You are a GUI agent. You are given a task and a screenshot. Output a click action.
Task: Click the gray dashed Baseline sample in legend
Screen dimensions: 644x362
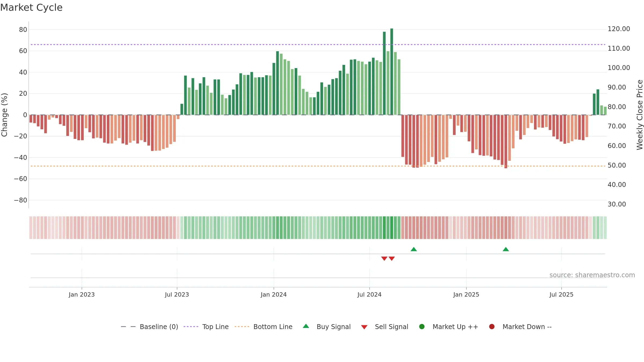128,327
